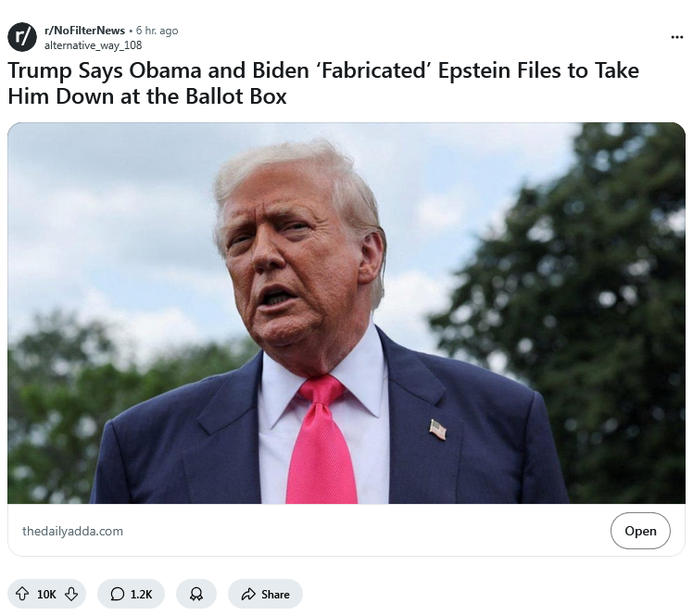
Task: View the alternative_way_108 user profile
Action: [94, 45]
